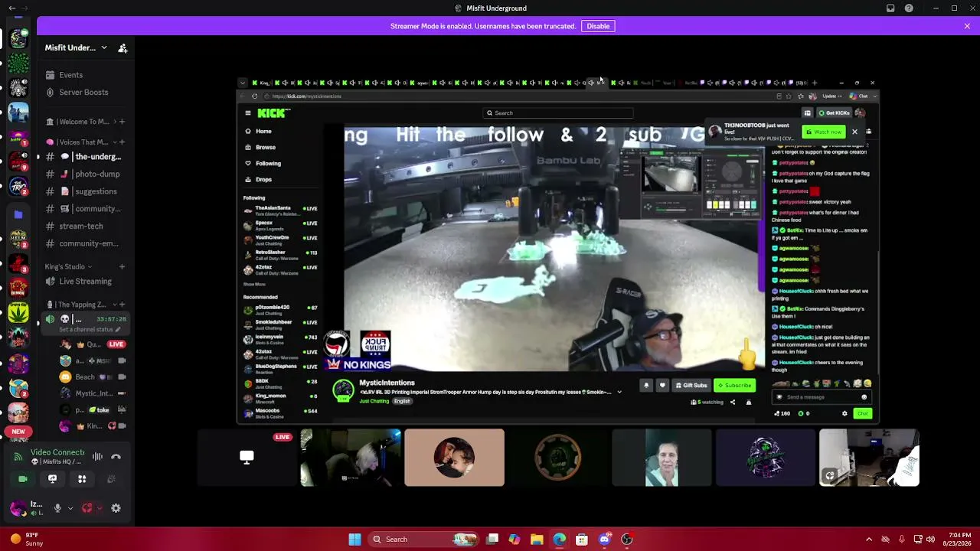This screenshot has width=980, height=551.
Task: Start a Discord activity
Action: (x=82, y=479)
